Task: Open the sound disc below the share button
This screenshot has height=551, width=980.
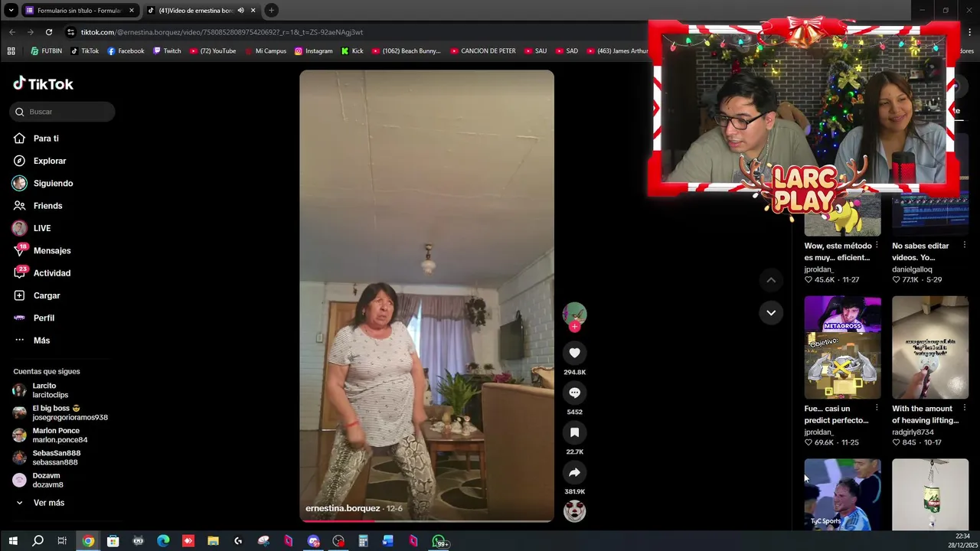Action: click(x=574, y=510)
